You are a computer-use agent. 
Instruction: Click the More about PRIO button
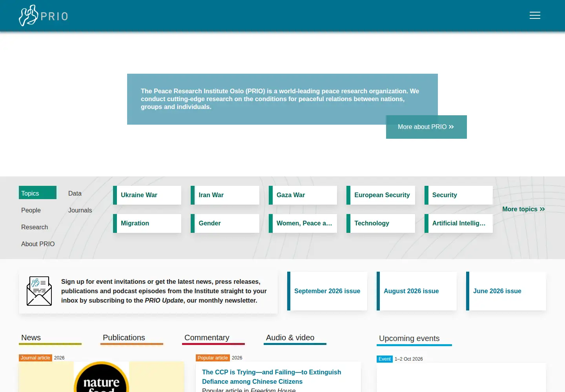[426, 127]
